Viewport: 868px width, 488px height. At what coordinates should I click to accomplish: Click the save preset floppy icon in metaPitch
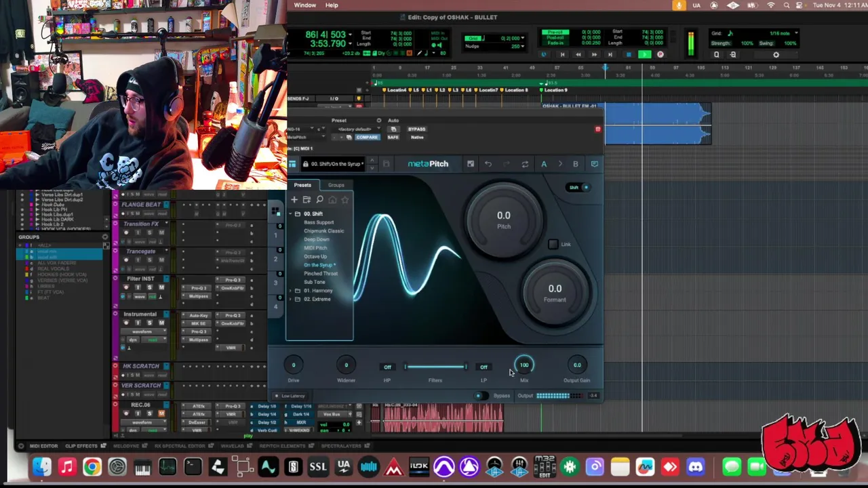click(x=387, y=164)
